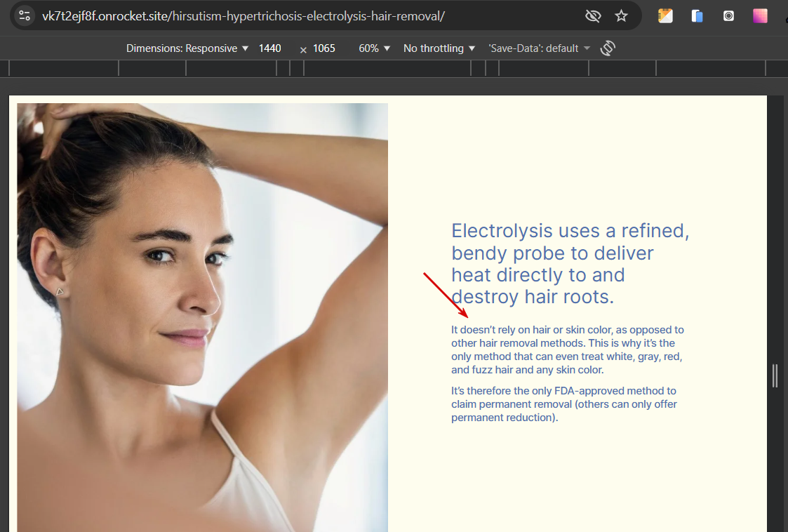The width and height of the screenshot is (788, 532).
Task: Open the No throttling dropdown
Action: (x=439, y=48)
